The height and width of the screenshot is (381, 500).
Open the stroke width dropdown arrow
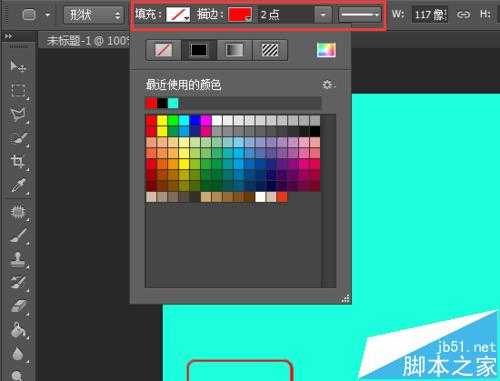(323, 15)
